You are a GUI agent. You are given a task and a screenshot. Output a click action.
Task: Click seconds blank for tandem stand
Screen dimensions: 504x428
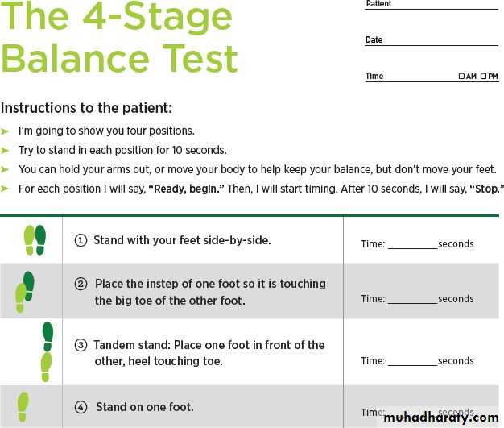(412, 362)
